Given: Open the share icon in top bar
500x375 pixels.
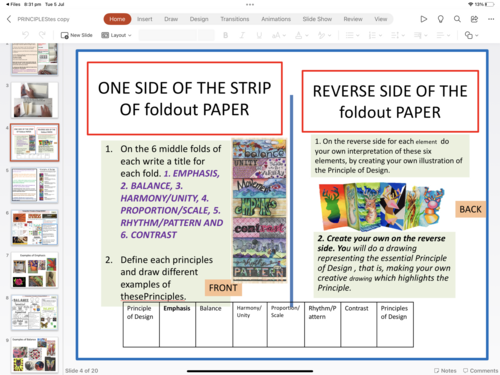Looking at the screenshot, I should click(x=474, y=19).
